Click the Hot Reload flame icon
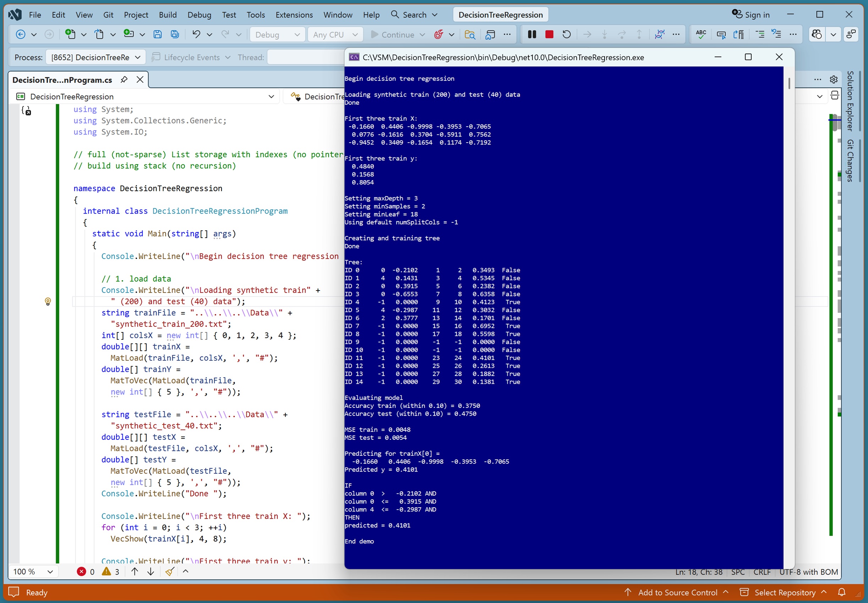Image resolution: width=868 pixels, height=603 pixels. pos(438,34)
